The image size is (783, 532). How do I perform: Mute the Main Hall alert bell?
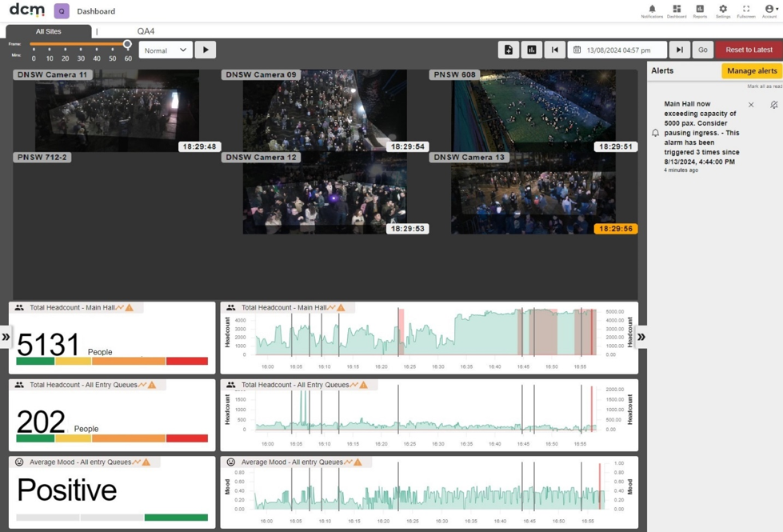tap(773, 105)
